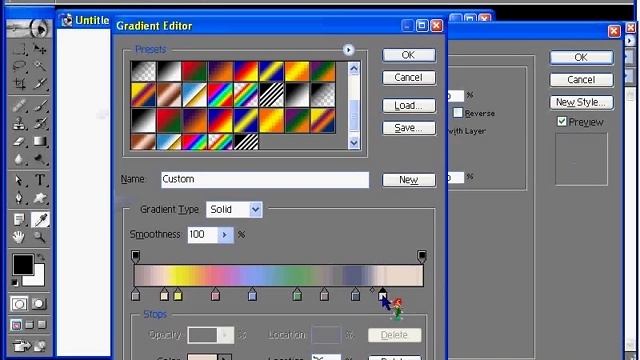
Task: Click the Smoothness value field
Action: (202, 235)
